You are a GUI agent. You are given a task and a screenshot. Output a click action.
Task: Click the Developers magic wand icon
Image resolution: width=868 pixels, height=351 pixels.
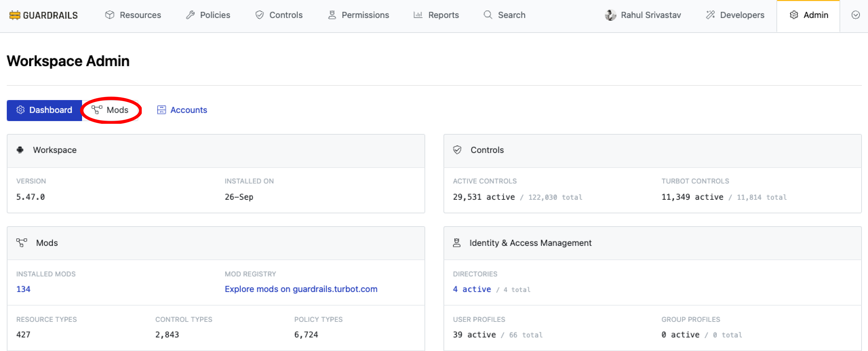pyautogui.click(x=710, y=15)
